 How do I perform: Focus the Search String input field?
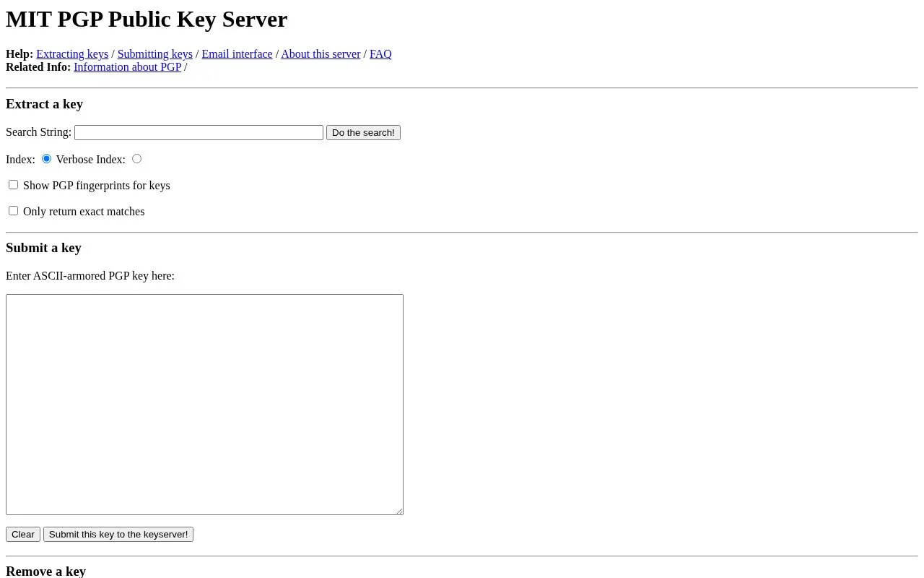click(x=199, y=133)
